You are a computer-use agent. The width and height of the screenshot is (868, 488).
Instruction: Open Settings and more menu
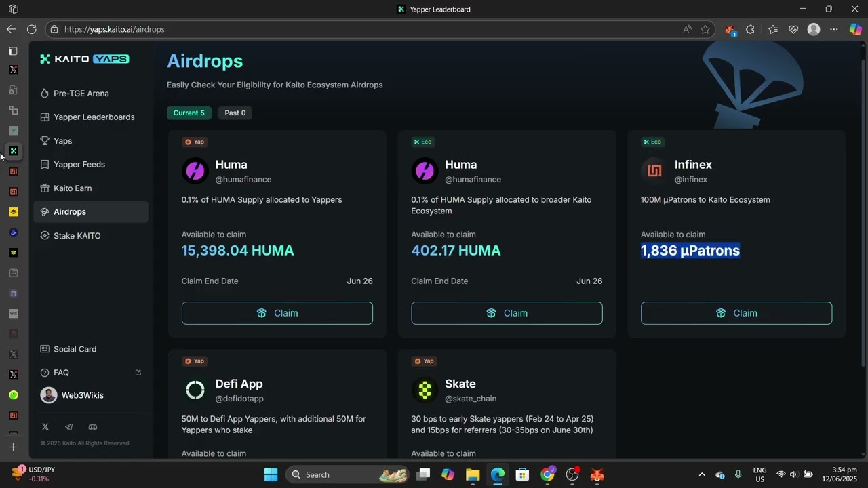(834, 29)
